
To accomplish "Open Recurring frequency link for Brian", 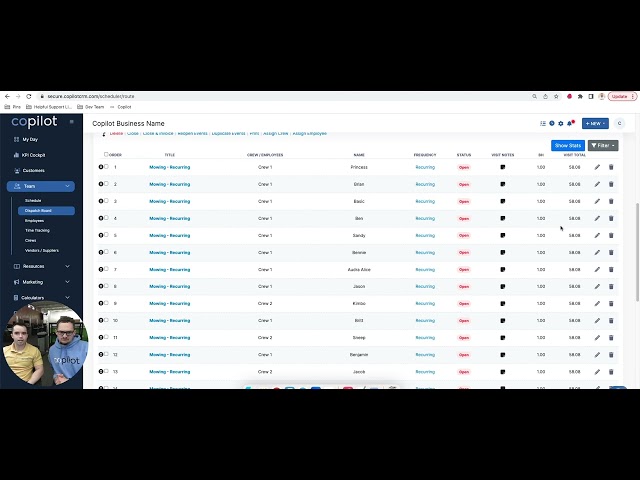I will click(x=425, y=184).
